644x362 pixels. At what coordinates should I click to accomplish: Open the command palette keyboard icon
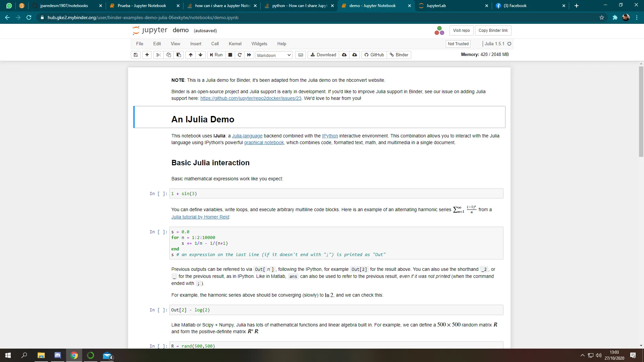[x=301, y=55]
